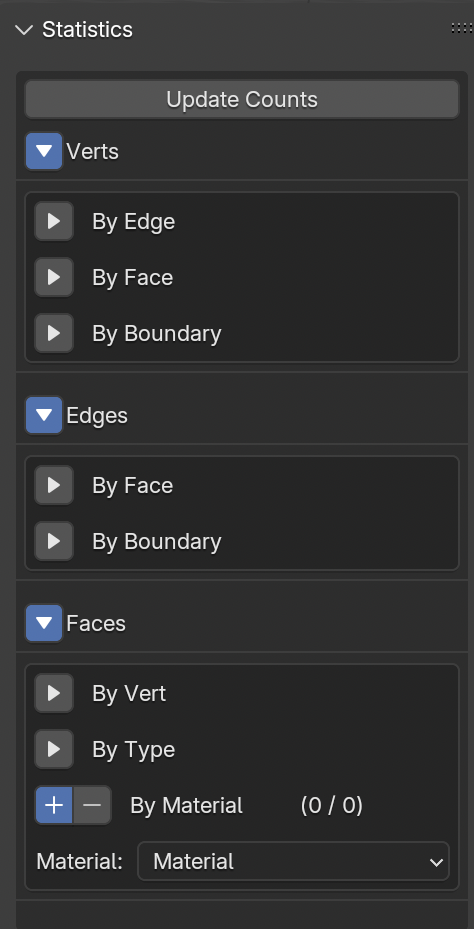
Task: Click the Material dropdown chevron arrow
Action: click(437, 862)
